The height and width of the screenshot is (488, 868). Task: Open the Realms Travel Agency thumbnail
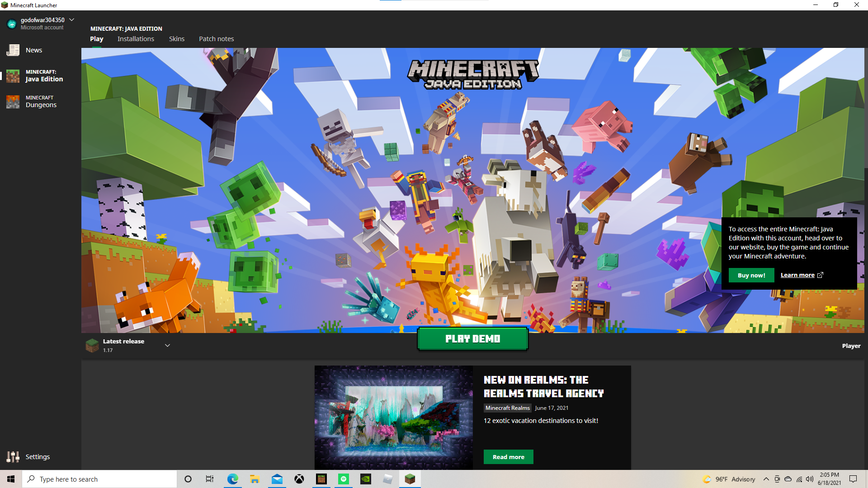394,417
